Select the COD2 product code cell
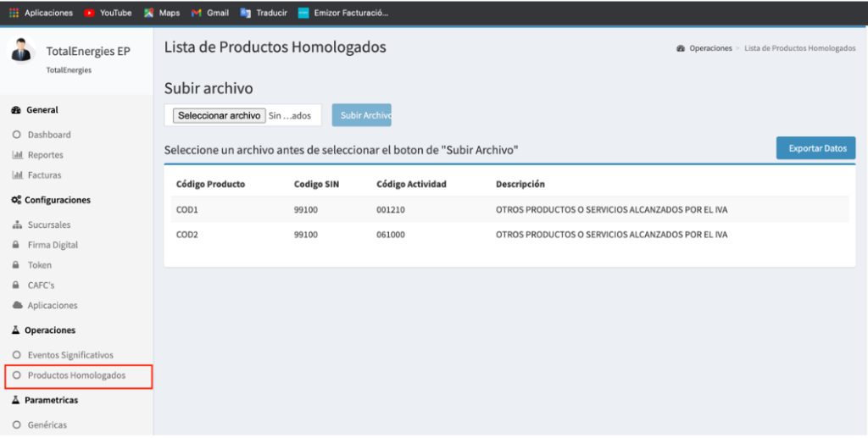Screen dimensions: 868x438 tap(187, 235)
